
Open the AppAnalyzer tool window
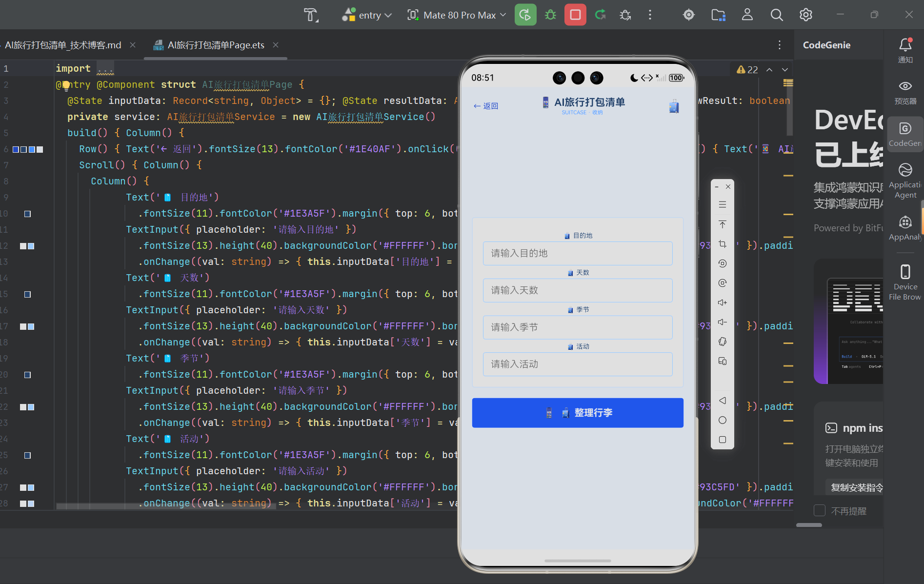(x=905, y=228)
